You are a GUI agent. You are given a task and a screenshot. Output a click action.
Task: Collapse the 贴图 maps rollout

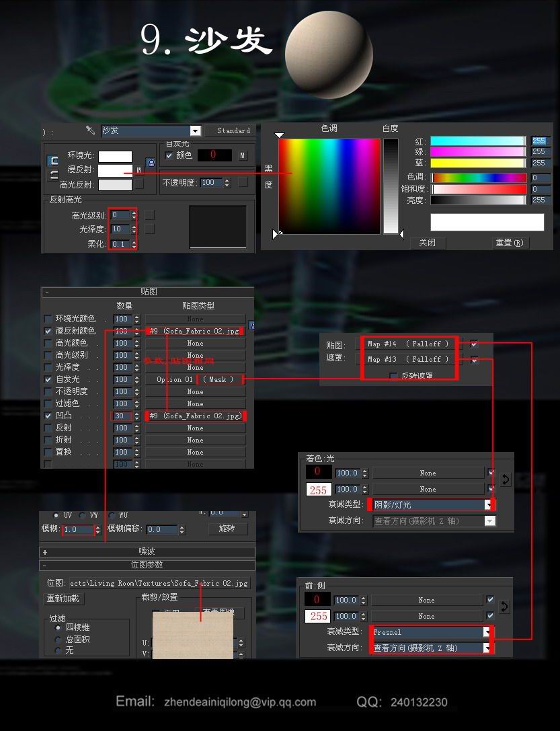148,292
